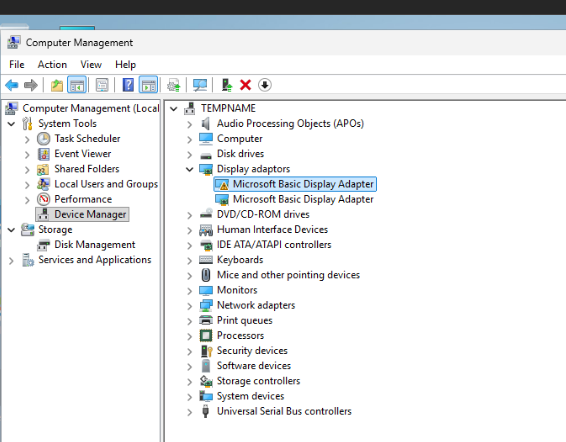
Task: Select the Storage label in tree
Action: point(55,230)
